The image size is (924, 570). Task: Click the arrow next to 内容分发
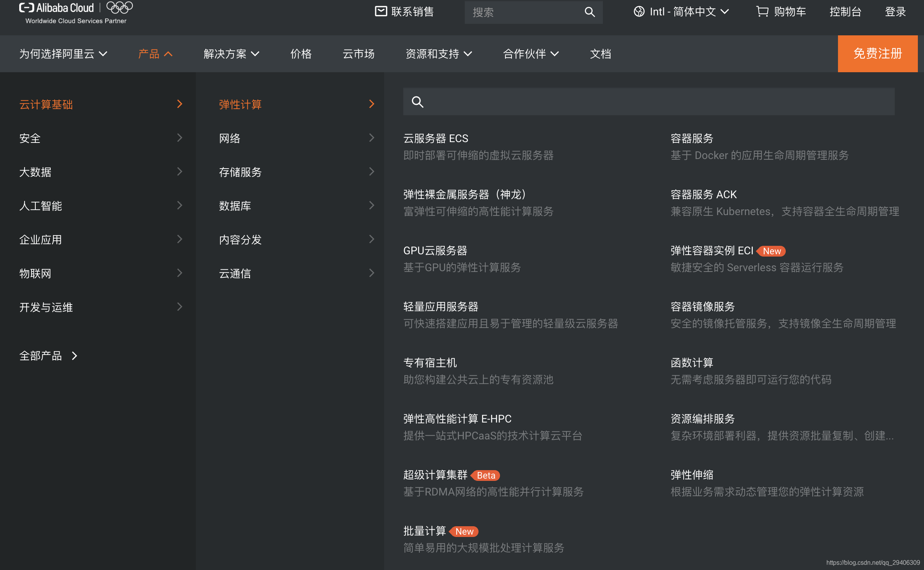click(x=371, y=239)
